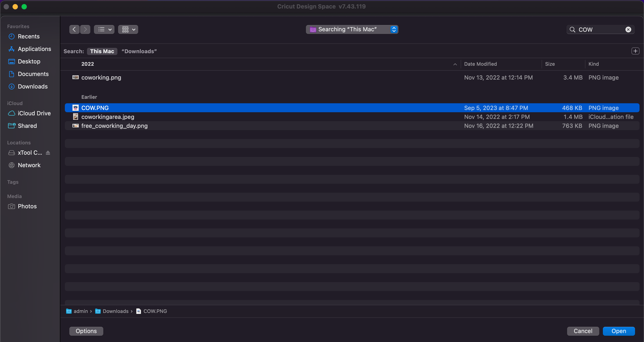The width and height of the screenshot is (644, 342).
Task: Toggle the add new folder button
Action: [x=636, y=51]
